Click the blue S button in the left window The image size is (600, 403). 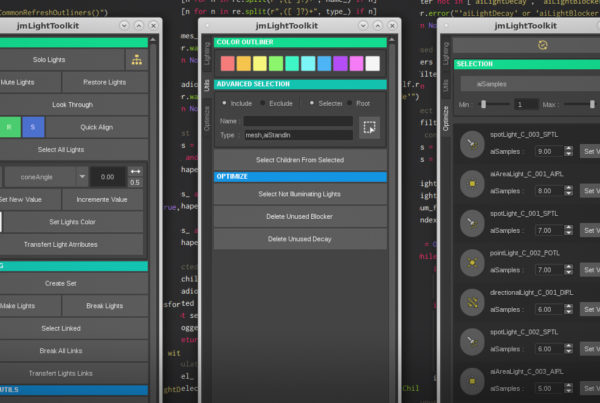[x=33, y=127]
